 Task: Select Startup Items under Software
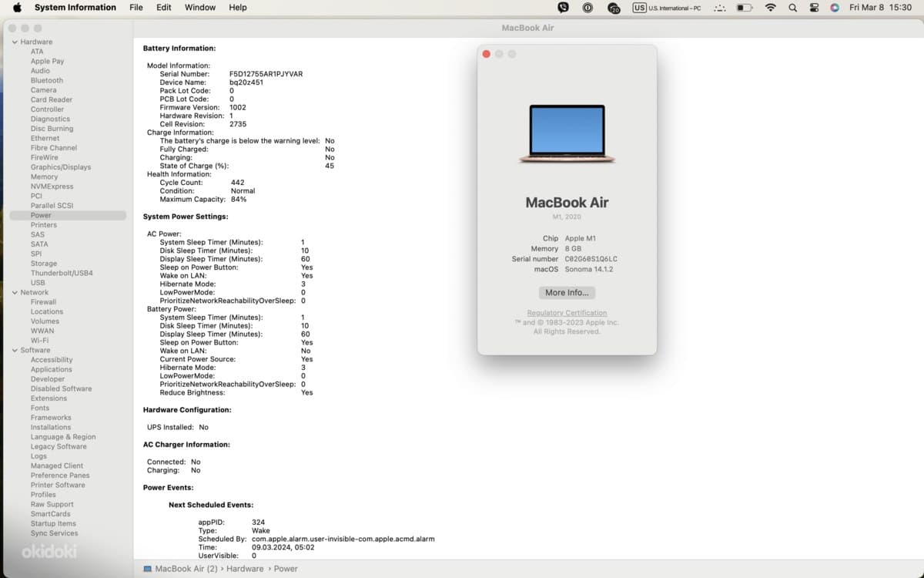53,523
